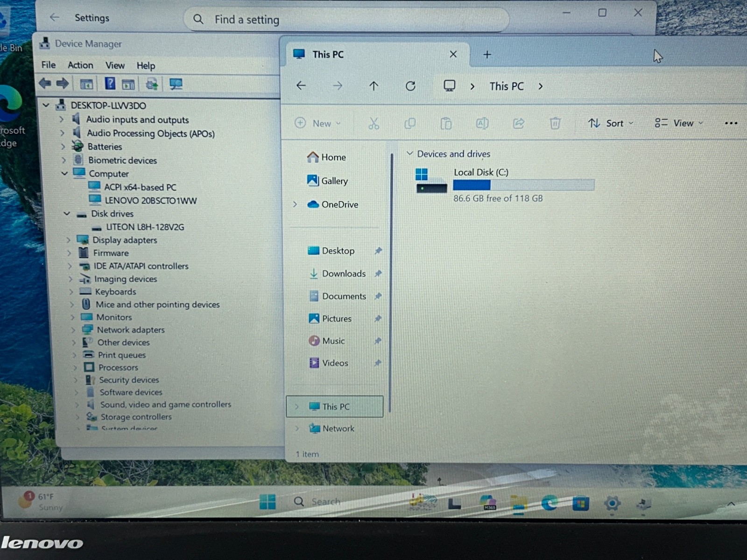Expand the Batteries category
Viewport: 747px width, 560px height.
tap(63, 147)
